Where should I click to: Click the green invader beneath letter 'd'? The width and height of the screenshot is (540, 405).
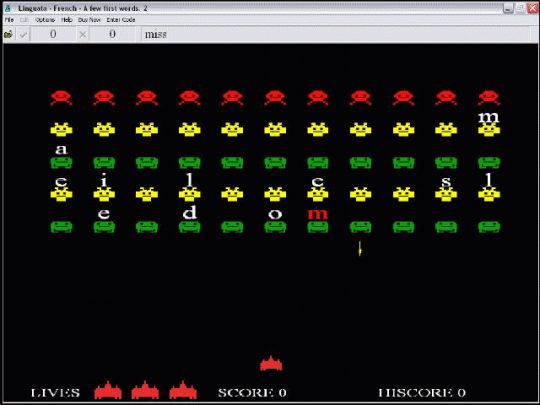coord(189,227)
